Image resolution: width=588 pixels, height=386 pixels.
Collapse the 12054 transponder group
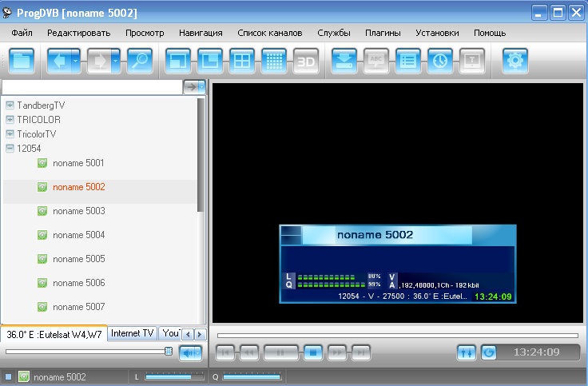point(10,149)
